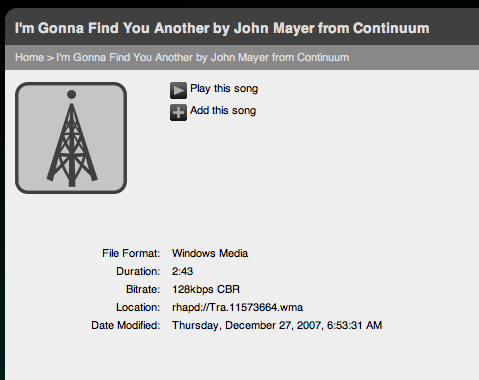Select the December 27, 2007 date value
This screenshot has height=380, width=479.
(277, 325)
